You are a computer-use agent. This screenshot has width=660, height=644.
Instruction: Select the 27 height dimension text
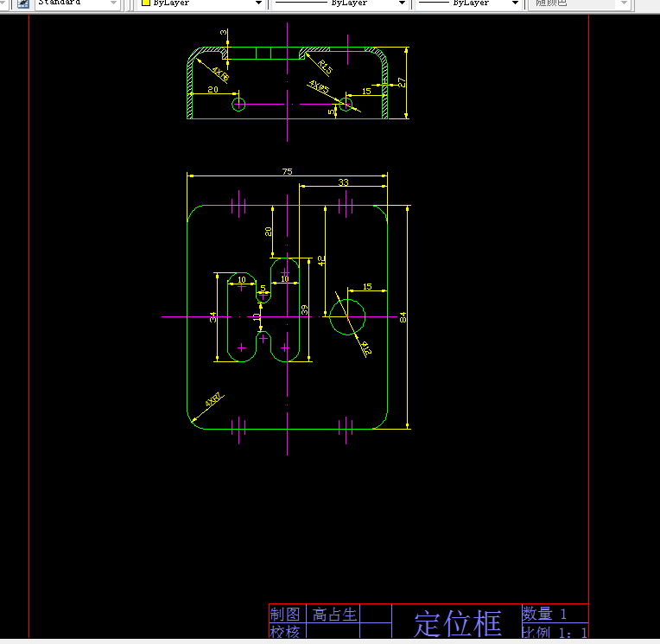click(x=402, y=83)
